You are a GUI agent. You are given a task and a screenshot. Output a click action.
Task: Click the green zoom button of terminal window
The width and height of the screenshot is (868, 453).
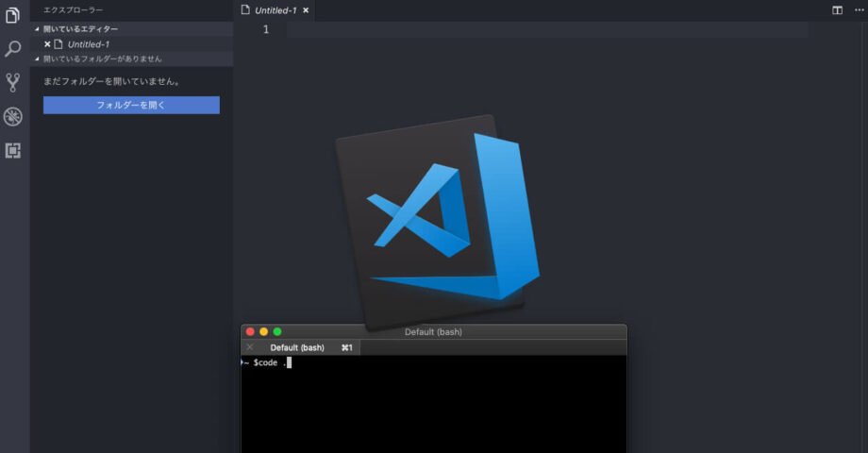[277, 331]
